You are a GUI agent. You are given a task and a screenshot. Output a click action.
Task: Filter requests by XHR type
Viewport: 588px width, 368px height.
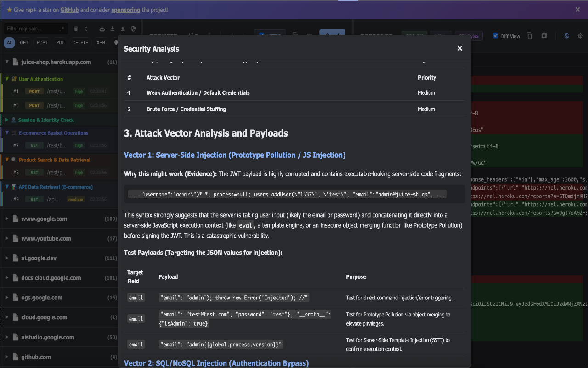(x=101, y=43)
